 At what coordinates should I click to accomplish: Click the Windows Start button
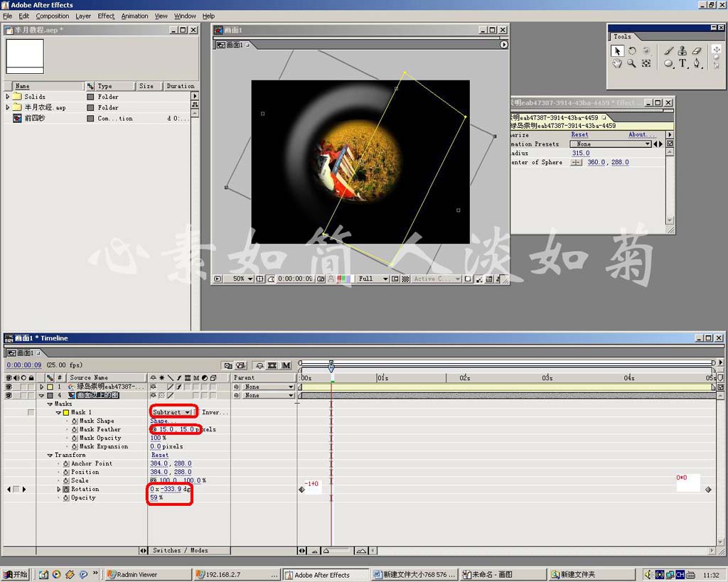coord(16,575)
